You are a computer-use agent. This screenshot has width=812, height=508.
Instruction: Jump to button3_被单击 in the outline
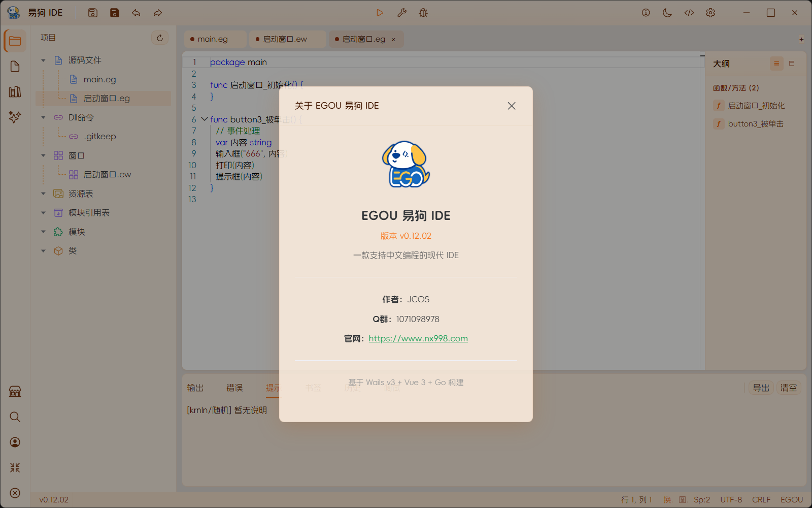pos(755,124)
